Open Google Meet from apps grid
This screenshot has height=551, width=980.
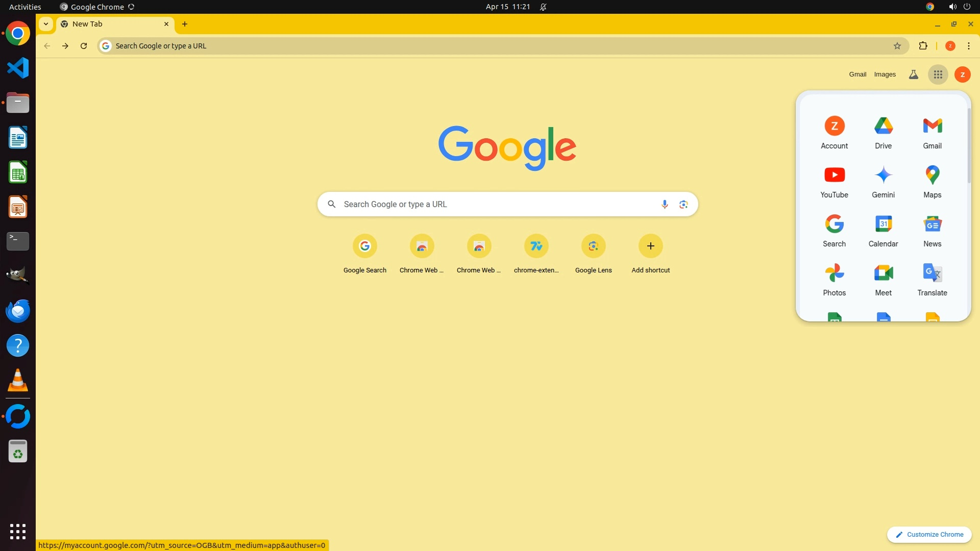pyautogui.click(x=883, y=279)
